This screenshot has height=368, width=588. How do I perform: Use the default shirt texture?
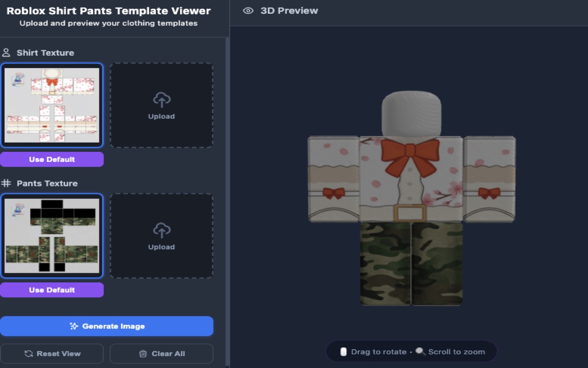pos(52,160)
